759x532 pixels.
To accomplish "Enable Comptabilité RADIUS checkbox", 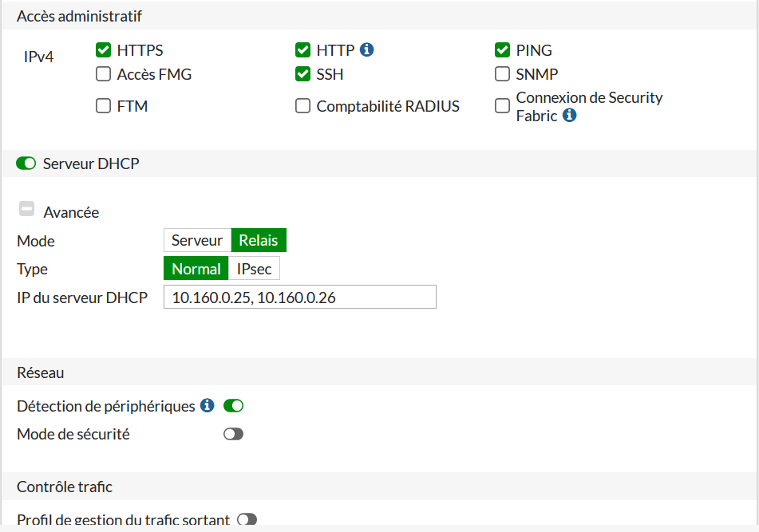I will (302, 106).
